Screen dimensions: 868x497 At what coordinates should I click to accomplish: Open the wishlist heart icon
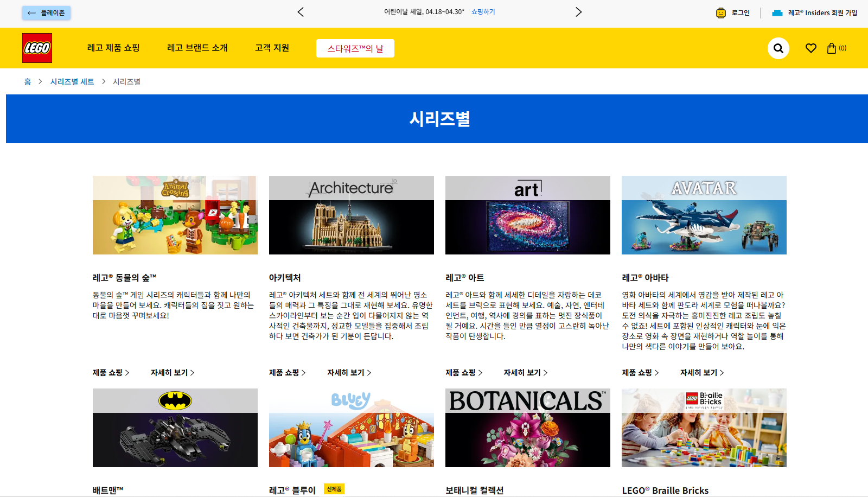pos(811,48)
